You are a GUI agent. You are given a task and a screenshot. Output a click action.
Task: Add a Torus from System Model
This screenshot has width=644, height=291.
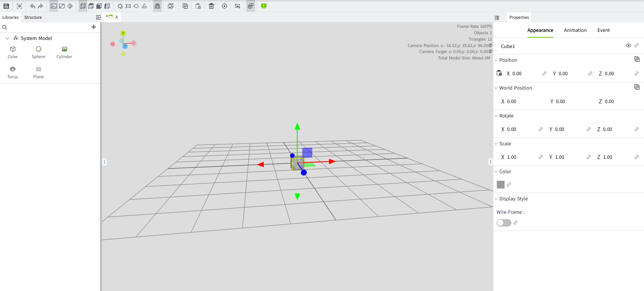pos(13,72)
